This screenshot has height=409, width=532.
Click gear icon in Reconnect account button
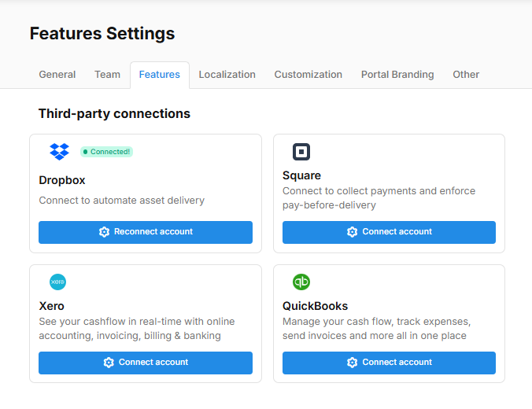coord(104,232)
